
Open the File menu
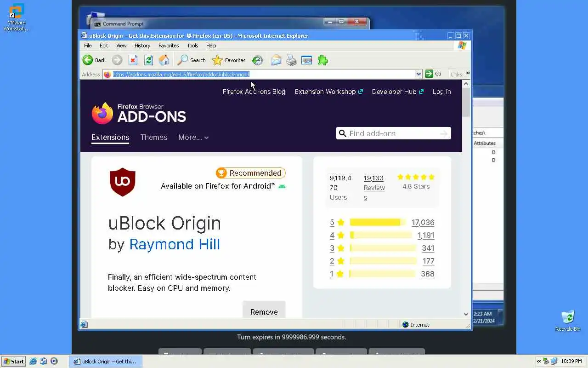[88, 46]
